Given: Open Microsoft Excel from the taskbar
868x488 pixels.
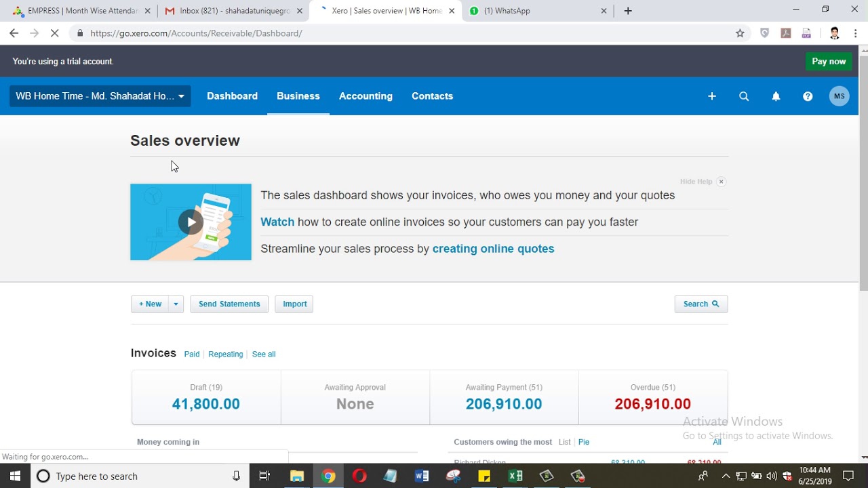Looking at the screenshot, I should coord(515,476).
